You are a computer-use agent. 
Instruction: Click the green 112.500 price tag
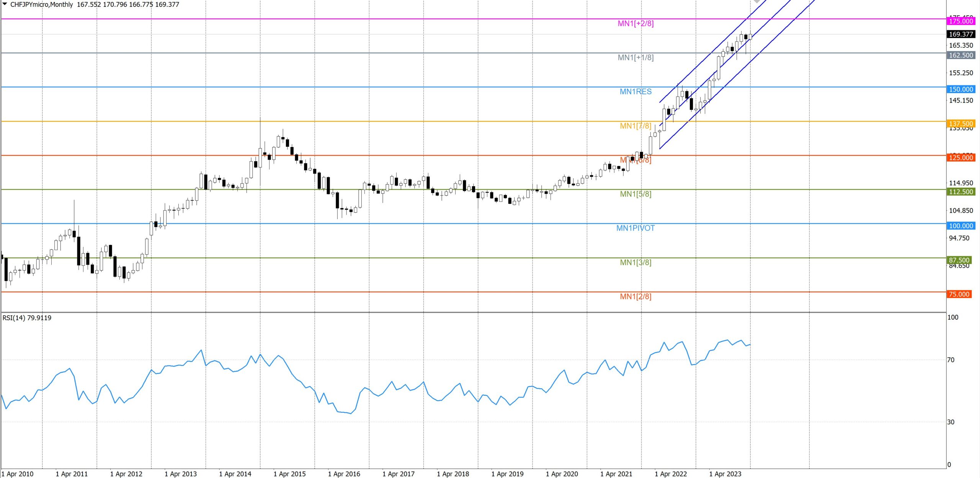tap(960, 192)
